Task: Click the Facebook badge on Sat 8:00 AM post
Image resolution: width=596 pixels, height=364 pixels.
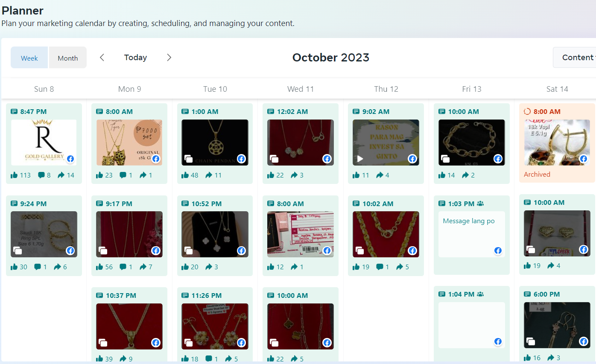Action: tap(584, 159)
